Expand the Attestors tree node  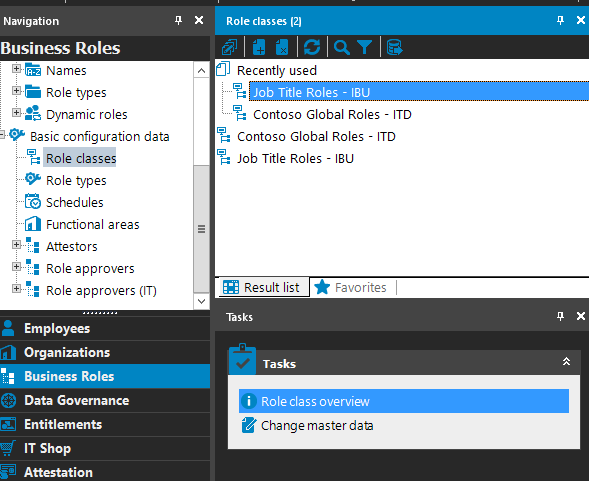coord(16,245)
